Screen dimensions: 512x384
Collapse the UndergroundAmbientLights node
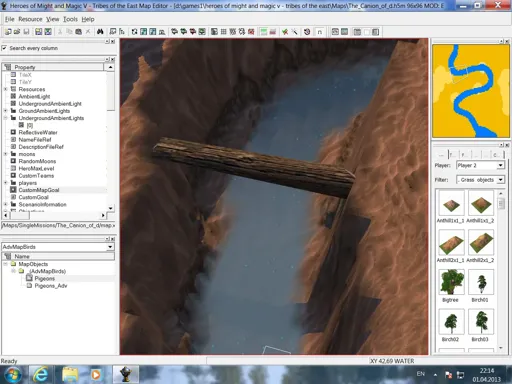click(5, 118)
